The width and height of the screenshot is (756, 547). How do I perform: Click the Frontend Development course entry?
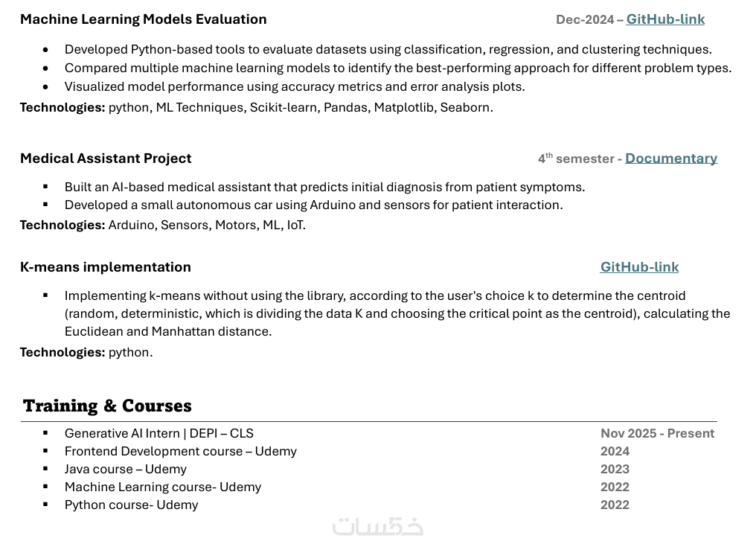point(180,451)
